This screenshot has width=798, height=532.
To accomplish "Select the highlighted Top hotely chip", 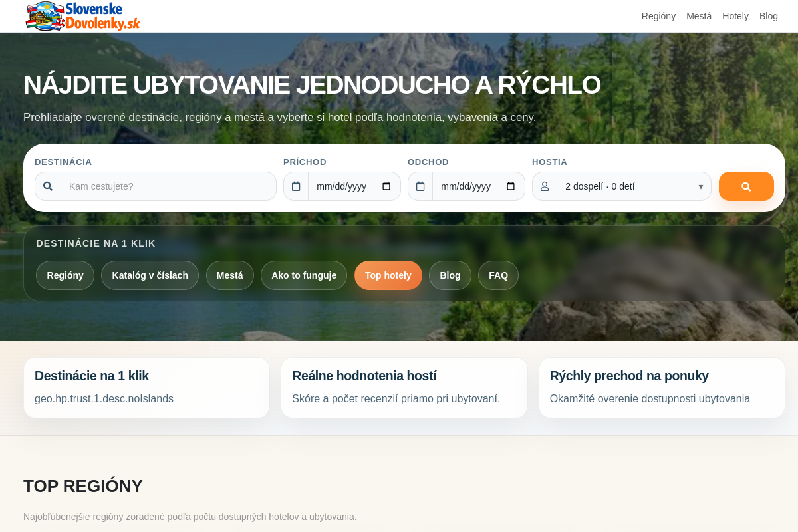I will (388, 275).
